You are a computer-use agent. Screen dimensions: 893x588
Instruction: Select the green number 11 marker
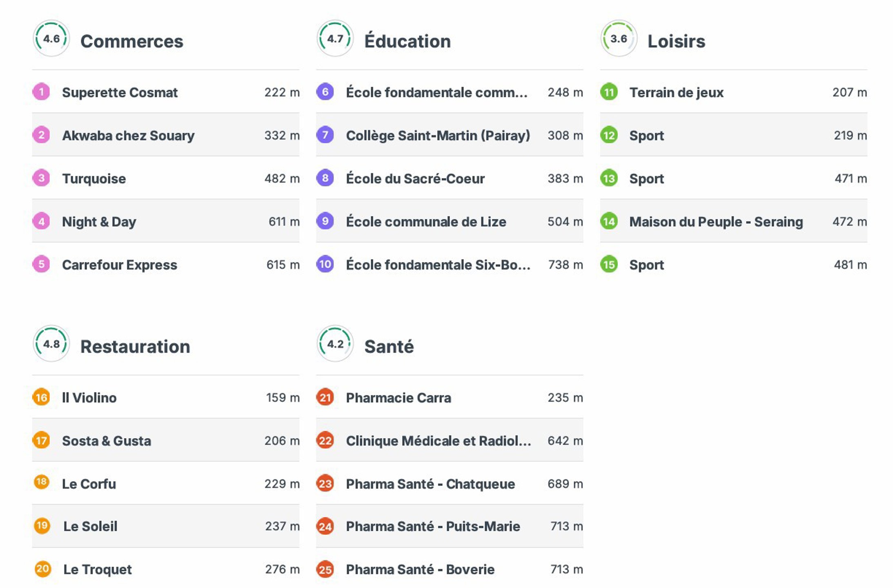[x=609, y=92]
